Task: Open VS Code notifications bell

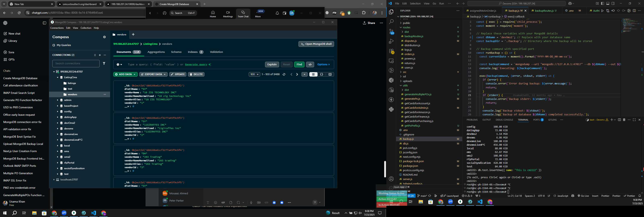Action: [640, 196]
